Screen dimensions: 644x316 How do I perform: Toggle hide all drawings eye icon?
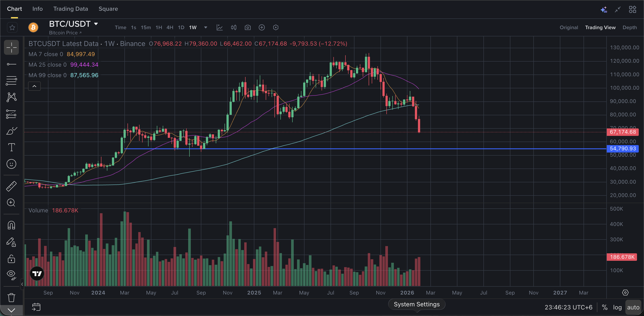coord(11,274)
